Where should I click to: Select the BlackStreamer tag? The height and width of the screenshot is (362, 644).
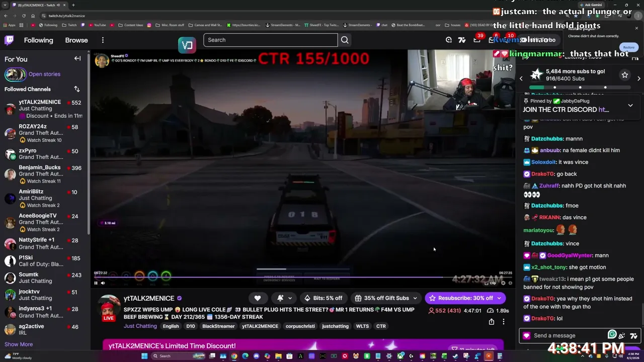pyautogui.click(x=218, y=326)
